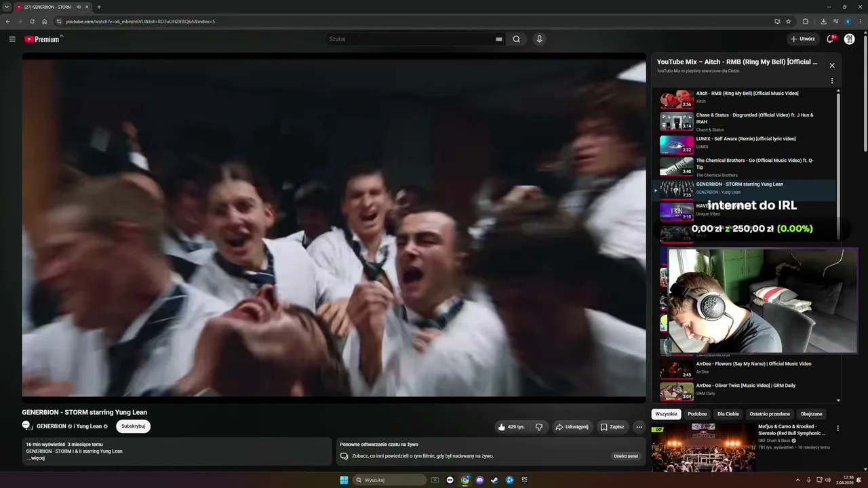Close the YouTube Mix playlist panel

[832, 66]
